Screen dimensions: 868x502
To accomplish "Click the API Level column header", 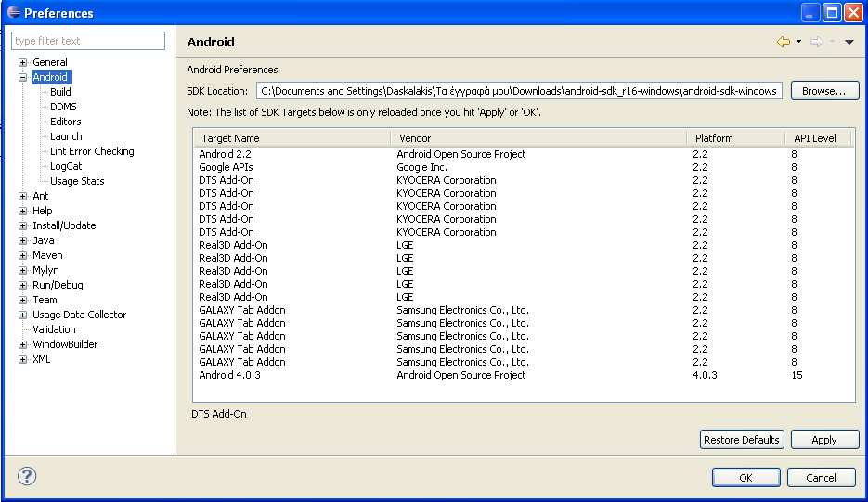I will point(818,138).
